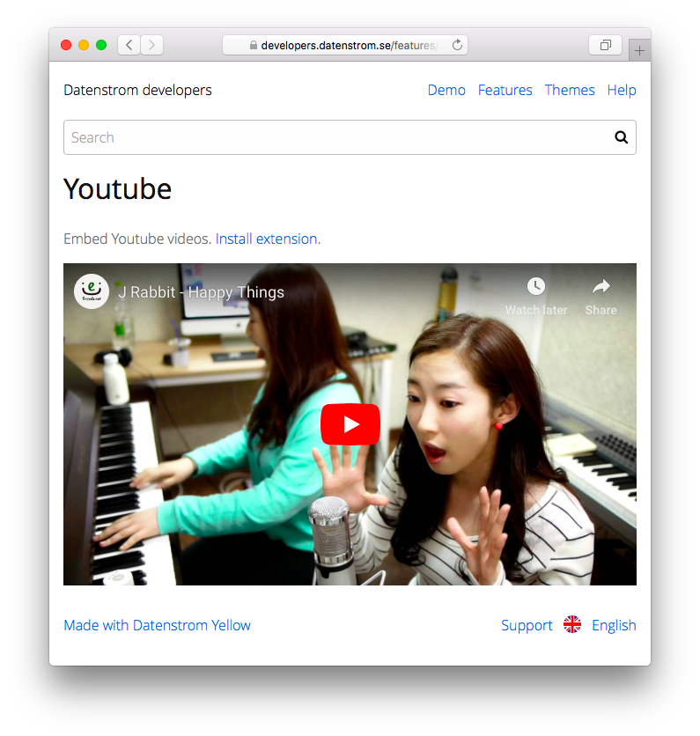Play the YouTube video
The height and width of the screenshot is (736, 700).
pyautogui.click(x=350, y=424)
